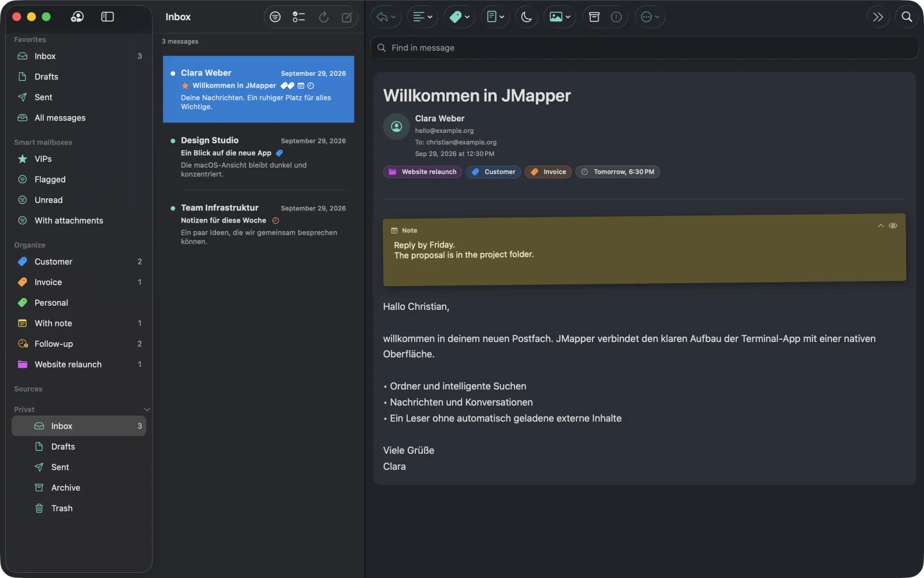Viewport: 924px width, 578px height.
Task: Open Privat account Trash folder
Action: [x=79, y=508]
